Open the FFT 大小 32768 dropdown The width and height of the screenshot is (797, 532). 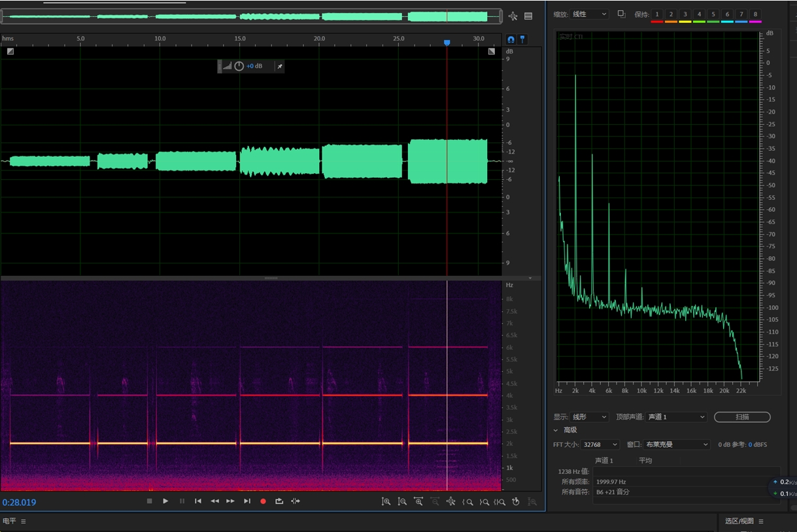[602, 444]
